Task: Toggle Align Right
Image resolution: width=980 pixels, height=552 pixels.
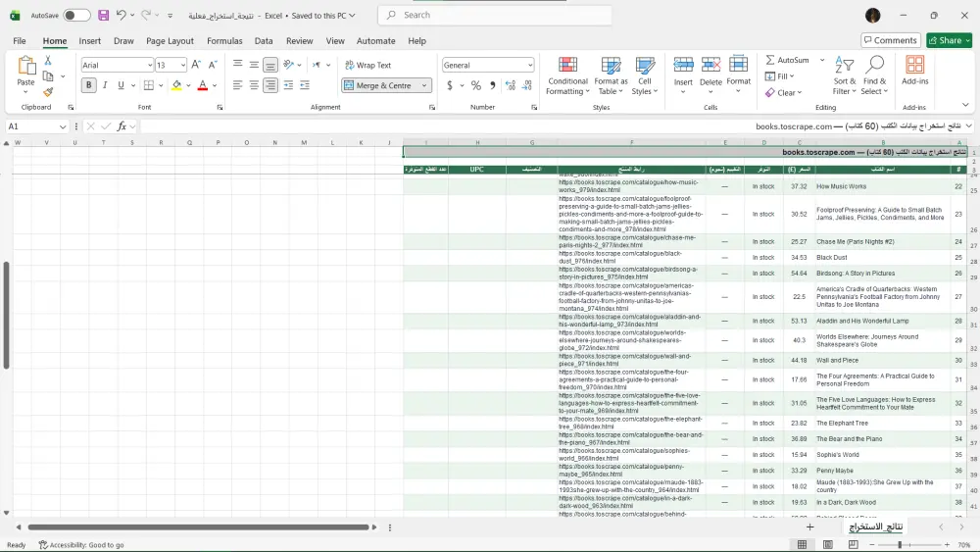Action: 270,85
